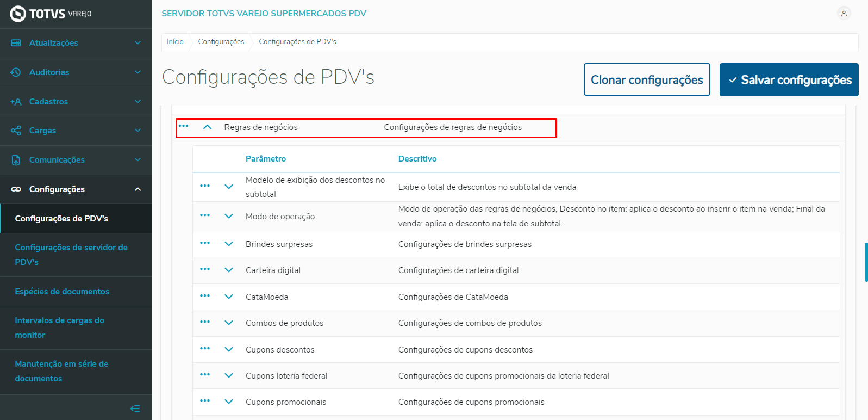This screenshot has height=420, width=868.
Task: Click Configurações de PDV's breadcrumb
Action: click(x=297, y=42)
